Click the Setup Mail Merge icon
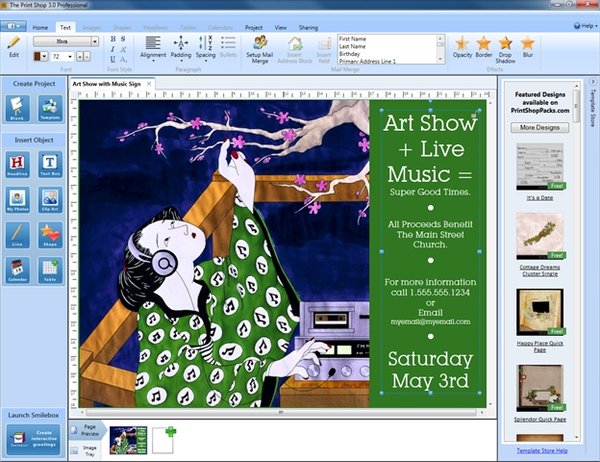The width and height of the screenshot is (600, 462). point(260,47)
